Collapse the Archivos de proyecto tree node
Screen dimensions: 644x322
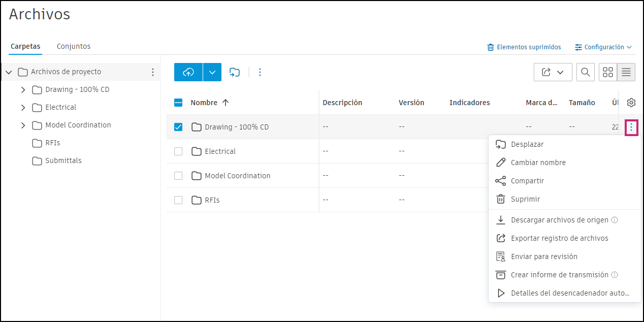click(9, 72)
